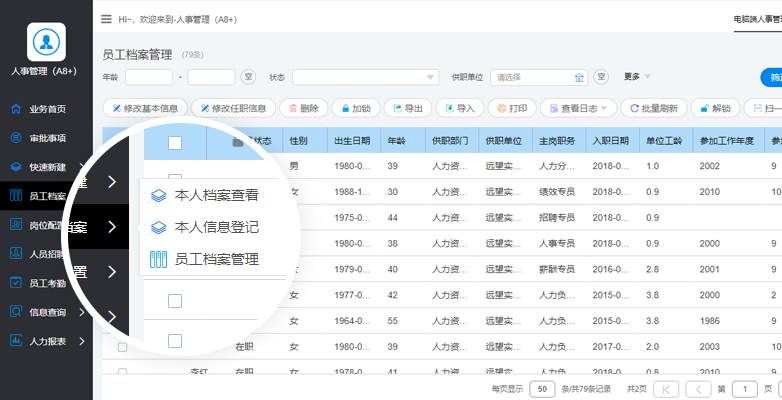Click the 打印 print button

click(511, 108)
